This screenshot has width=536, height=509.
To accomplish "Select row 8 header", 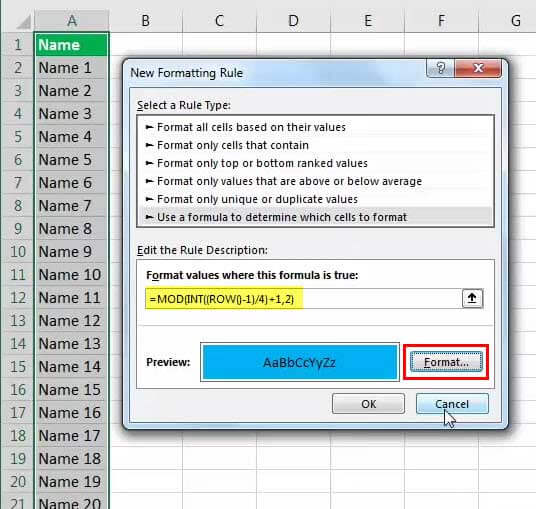I will [18, 205].
